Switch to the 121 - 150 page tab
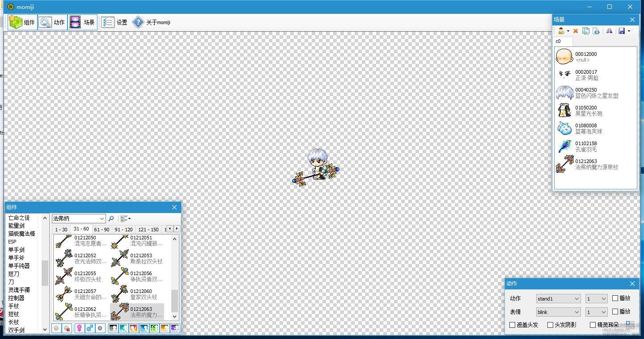The height and width of the screenshot is (339, 644). click(148, 229)
